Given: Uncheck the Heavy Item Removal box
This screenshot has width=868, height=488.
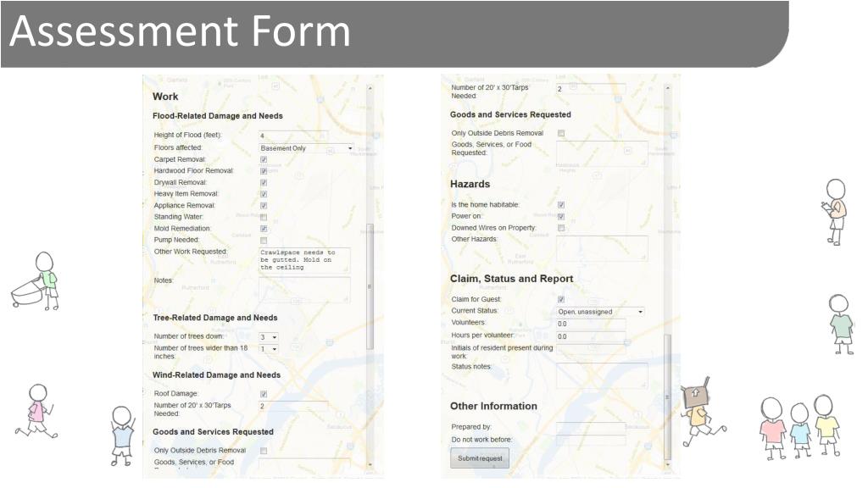Looking at the screenshot, I should tap(264, 194).
